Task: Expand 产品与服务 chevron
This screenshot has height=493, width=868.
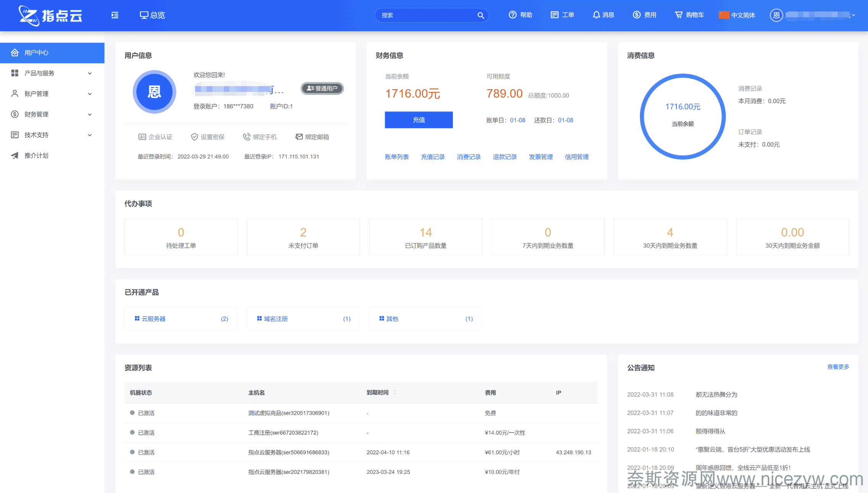Action: (x=90, y=73)
